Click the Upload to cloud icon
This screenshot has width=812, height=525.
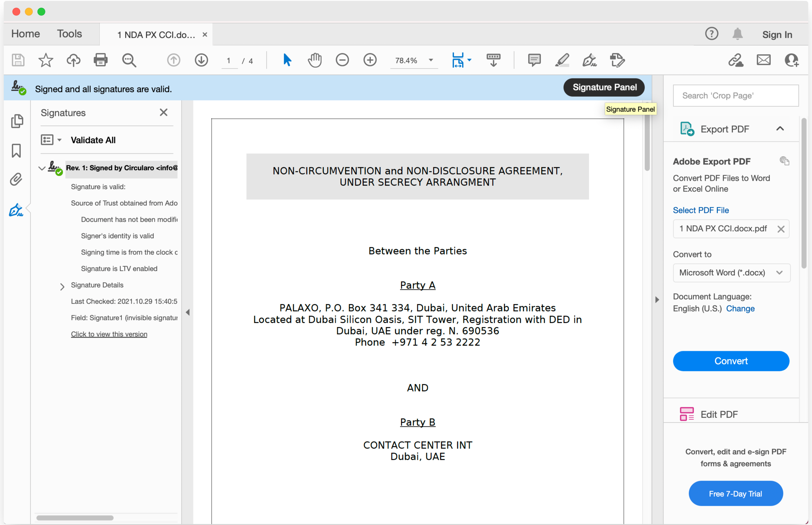(x=73, y=60)
